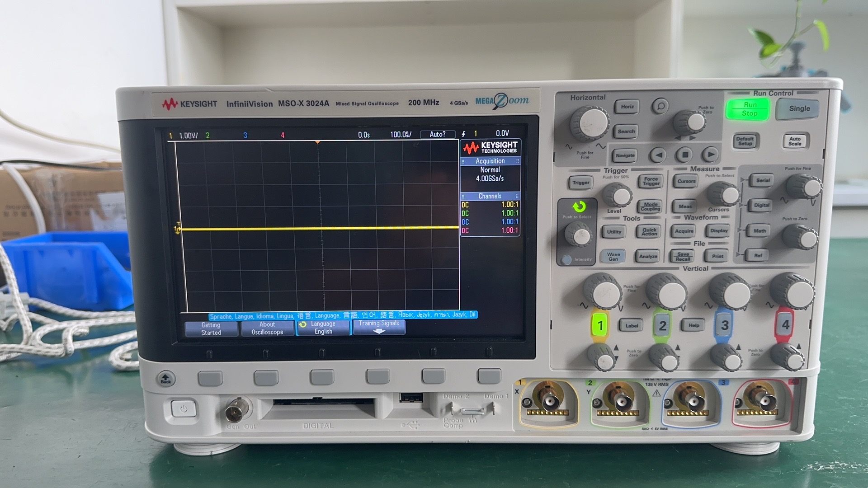The width and height of the screenshot is (868, 488).
Task: Click the Default Setup button
Action: 745,141
